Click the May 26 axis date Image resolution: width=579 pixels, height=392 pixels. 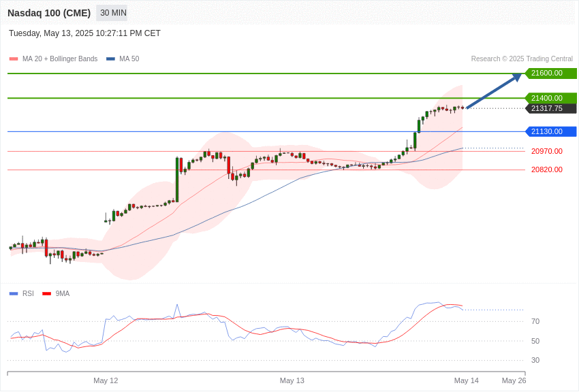(x=514, y=380)
